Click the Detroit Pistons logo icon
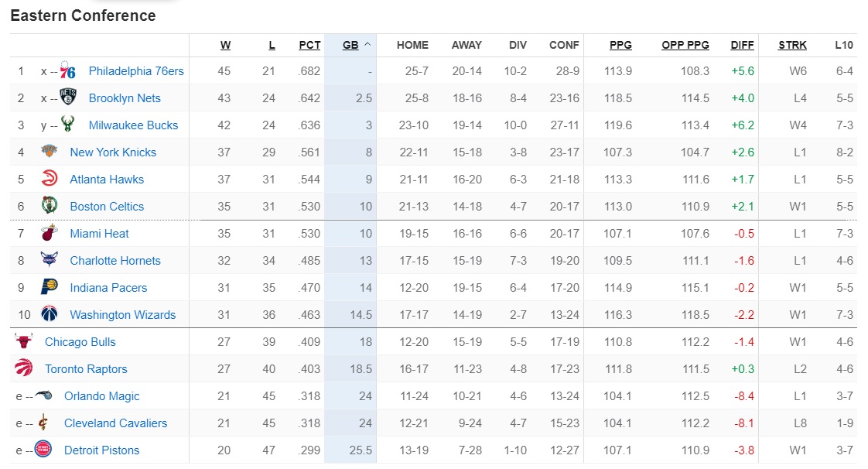This screenshot has width=868, height=469. pyautogui.click(x=43, y=450)
